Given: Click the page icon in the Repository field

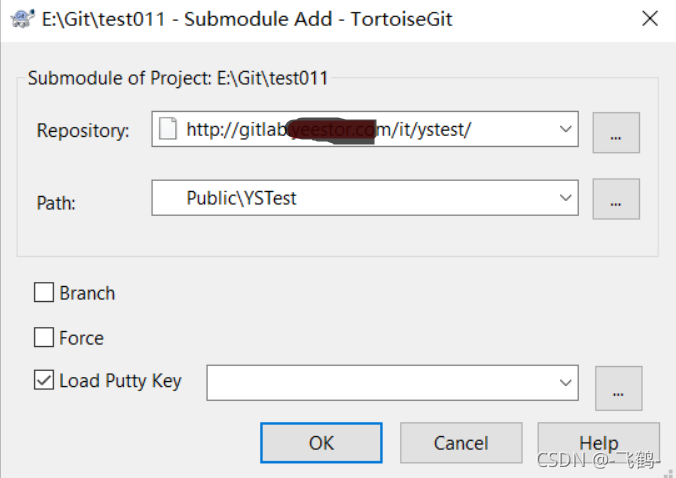Looking at the screenshot, I should 169,129.
